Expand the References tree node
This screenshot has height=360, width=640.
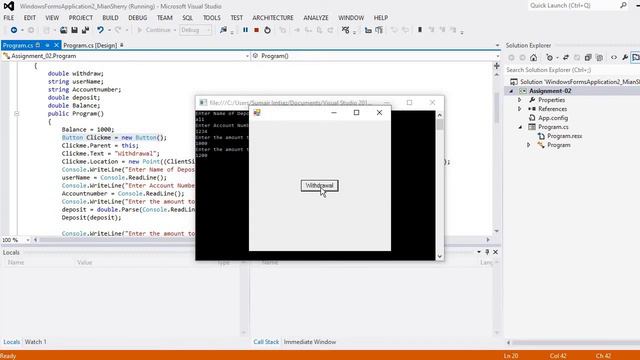(520, 109)
